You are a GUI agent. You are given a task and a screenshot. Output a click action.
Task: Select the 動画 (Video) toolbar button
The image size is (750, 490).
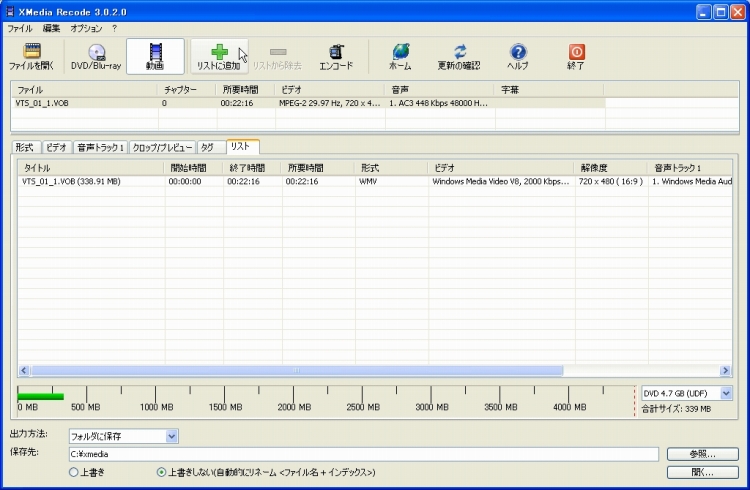tap(155, 56)
